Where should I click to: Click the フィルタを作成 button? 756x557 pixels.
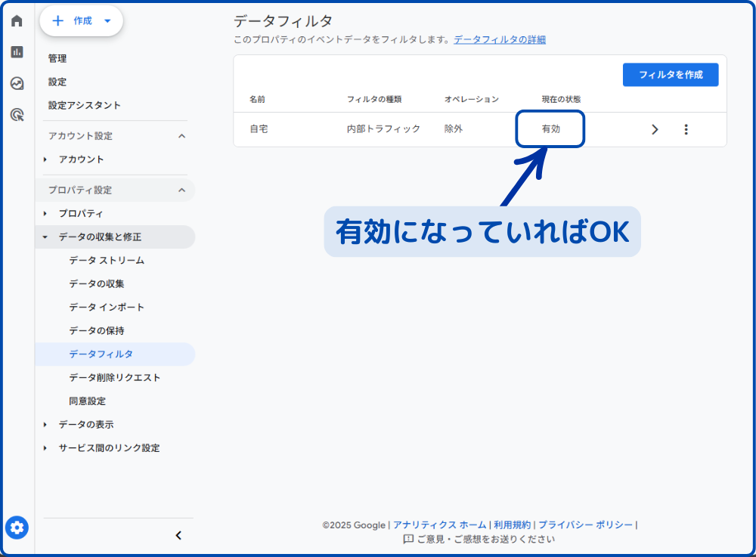(670, 75)
